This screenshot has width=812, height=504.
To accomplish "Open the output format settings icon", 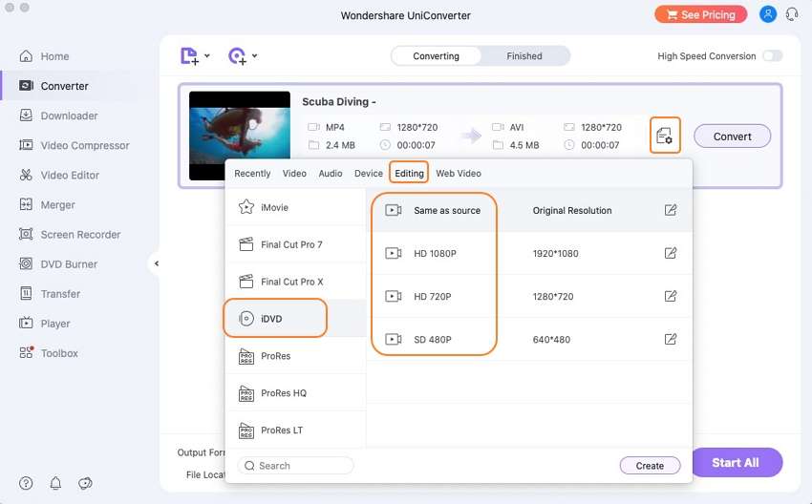I will (x=665, y=136).
